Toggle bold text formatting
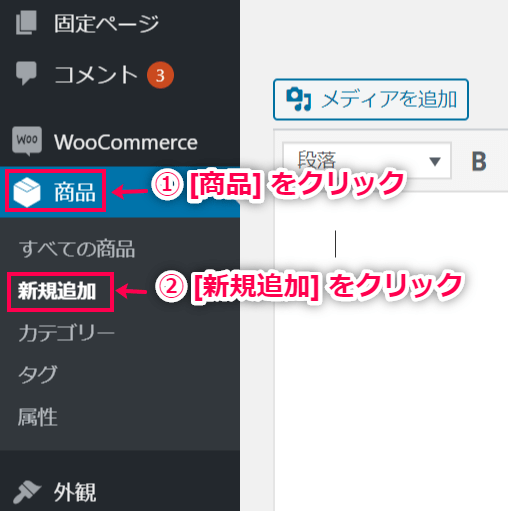Viewport: 508px width, 511px height. pyautogui.click(x=479, y=162)
